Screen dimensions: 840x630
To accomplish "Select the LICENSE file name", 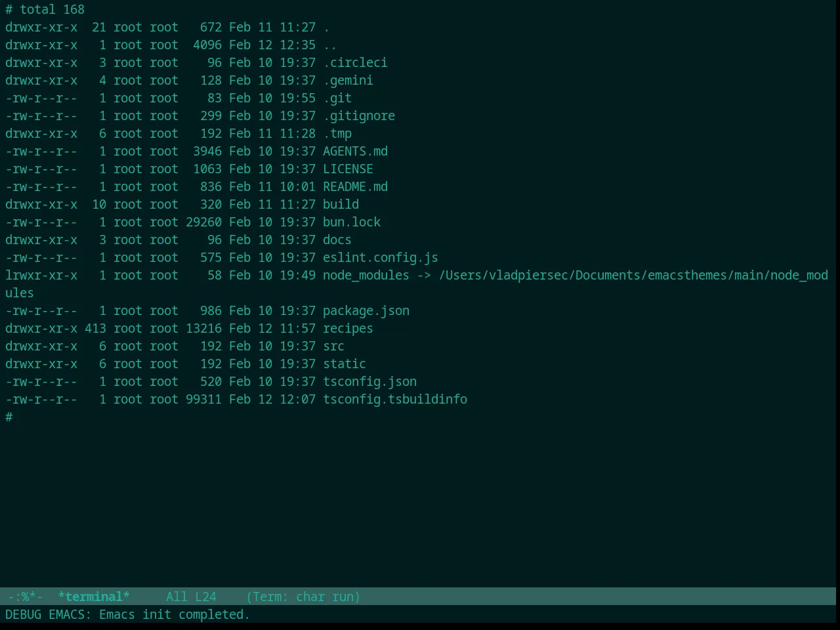I will point(348,169).
